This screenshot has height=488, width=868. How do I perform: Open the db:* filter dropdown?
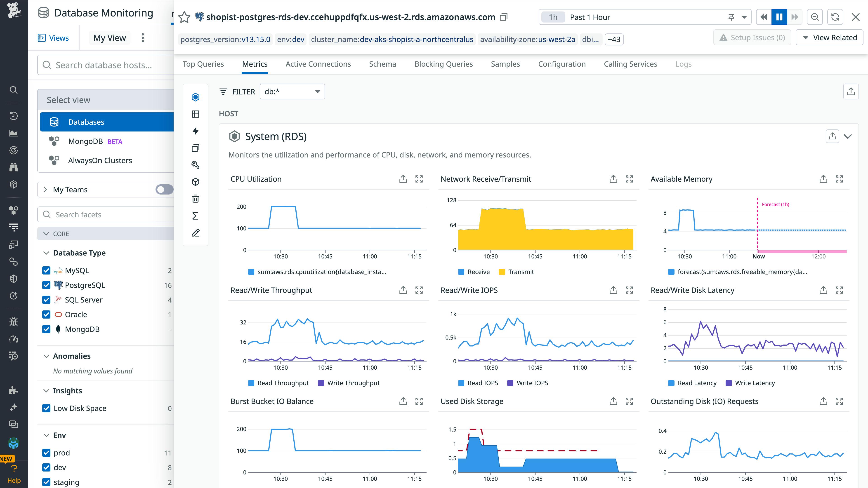click(292, 91)
